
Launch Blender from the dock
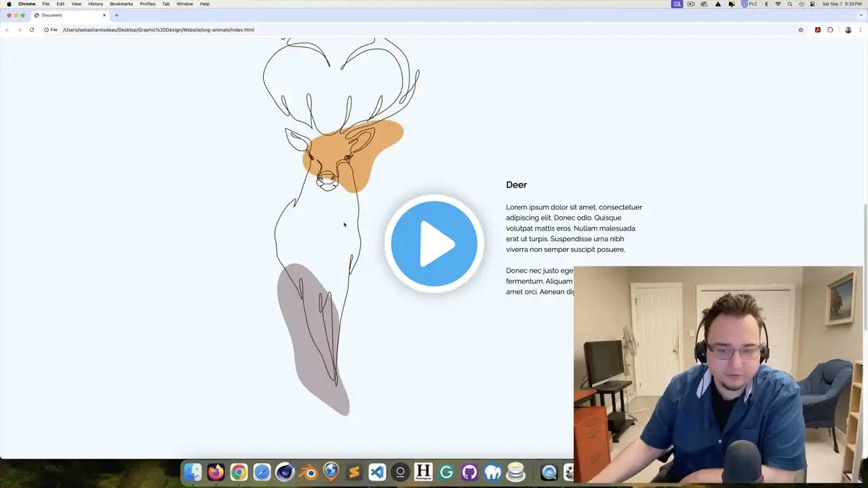pos(308,472)
